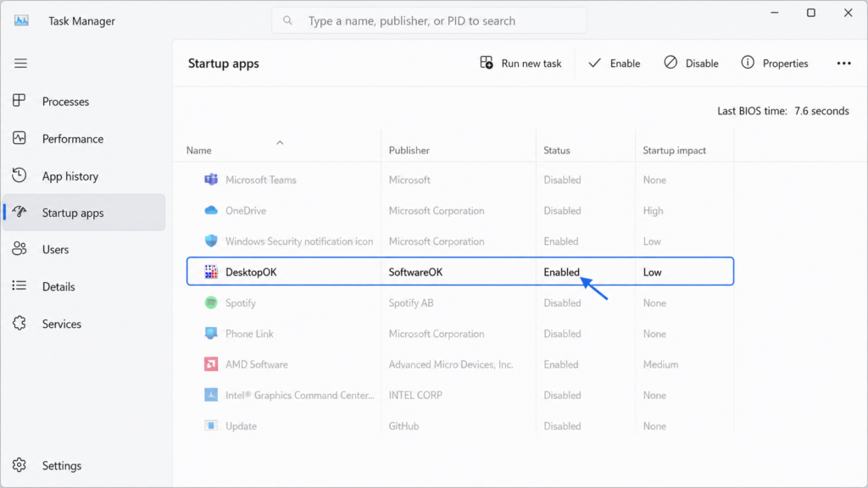Select the Phone Link row name
The height and width of the screenshot is (488, 868).
(249, 334)
